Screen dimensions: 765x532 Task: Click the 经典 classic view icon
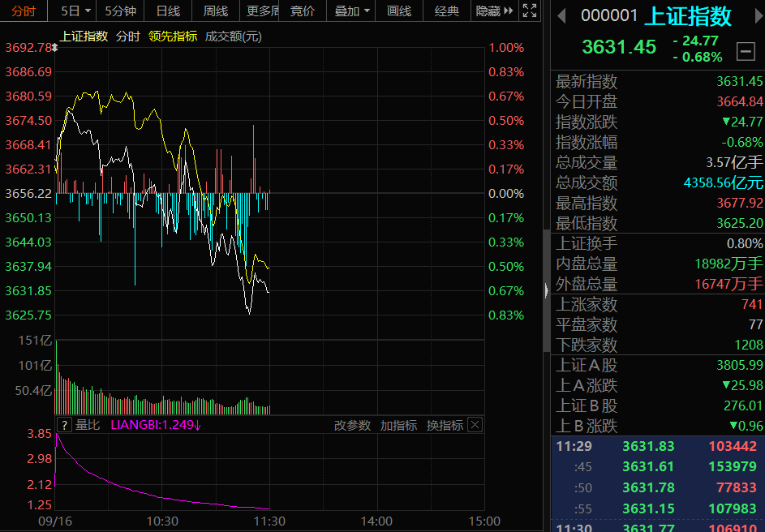[446, 11]
